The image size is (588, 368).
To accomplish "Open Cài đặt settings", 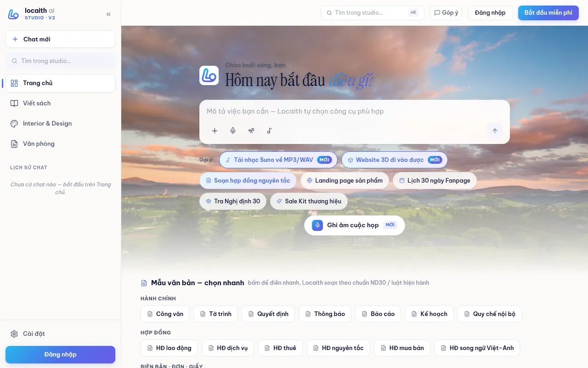I will 60,333.
